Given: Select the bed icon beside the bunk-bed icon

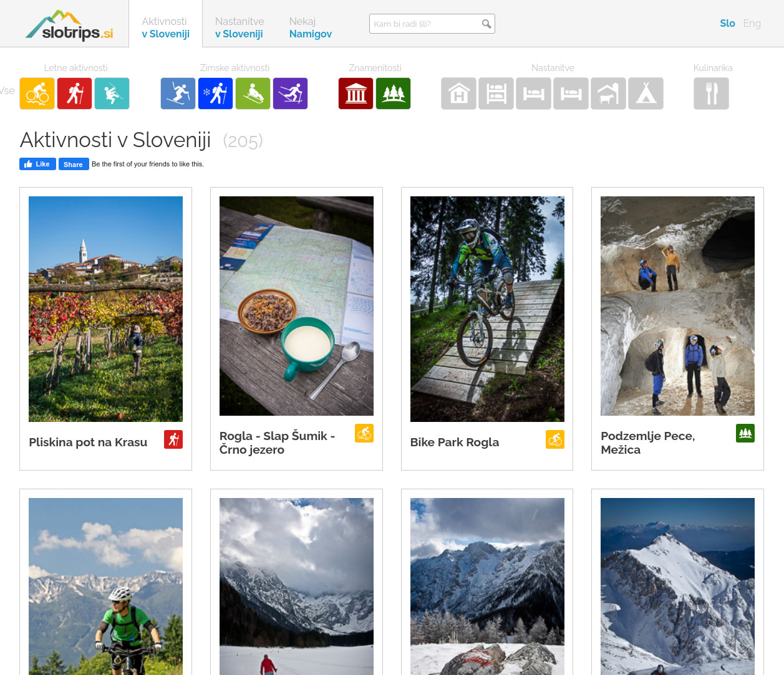Looking at the screenshot, I should pyautogui.click(x=533, y=93).
